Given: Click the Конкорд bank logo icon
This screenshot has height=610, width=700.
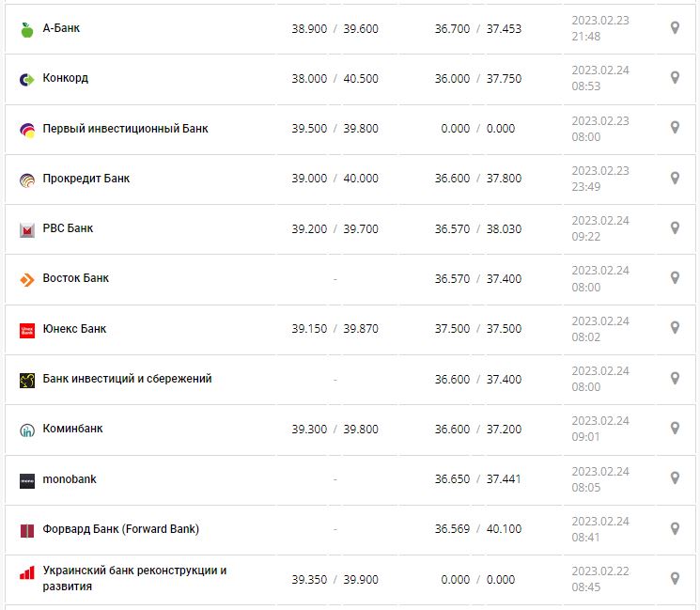Looking at the screenshot, I should (26, 79).
